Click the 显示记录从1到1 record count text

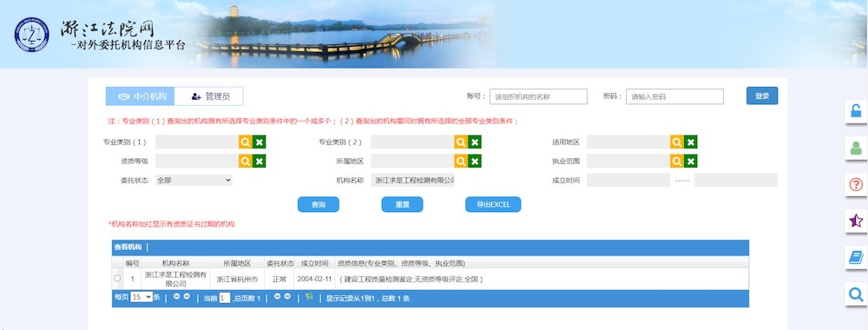point(367,298)
